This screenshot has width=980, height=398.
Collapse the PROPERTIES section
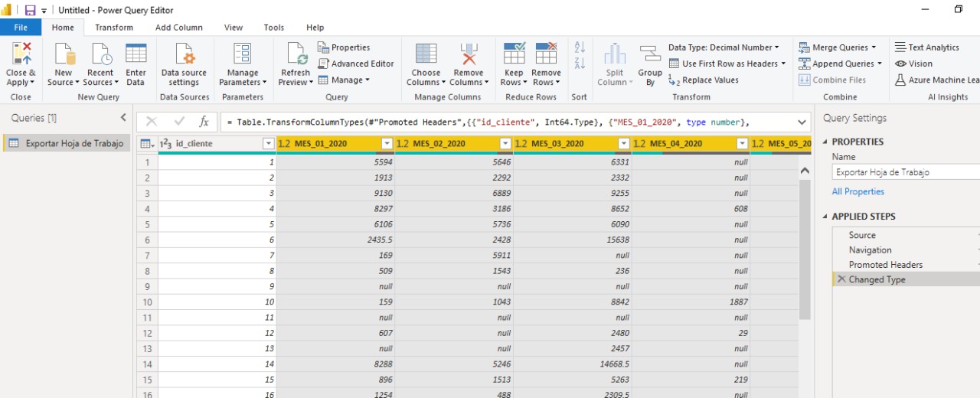[825, 142]
